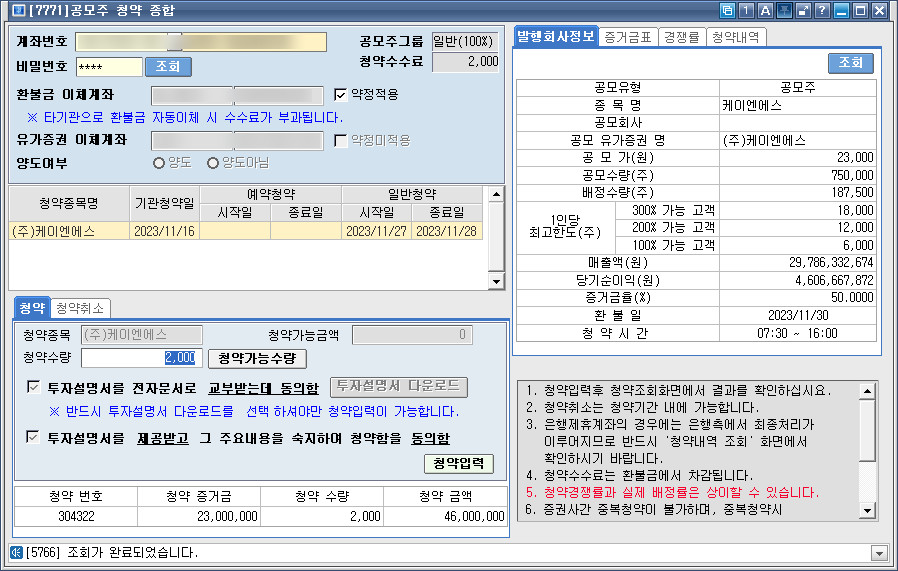Click the window copy icon in title bar
Viewport: 898px width, 571px height.
coord(727,10)
